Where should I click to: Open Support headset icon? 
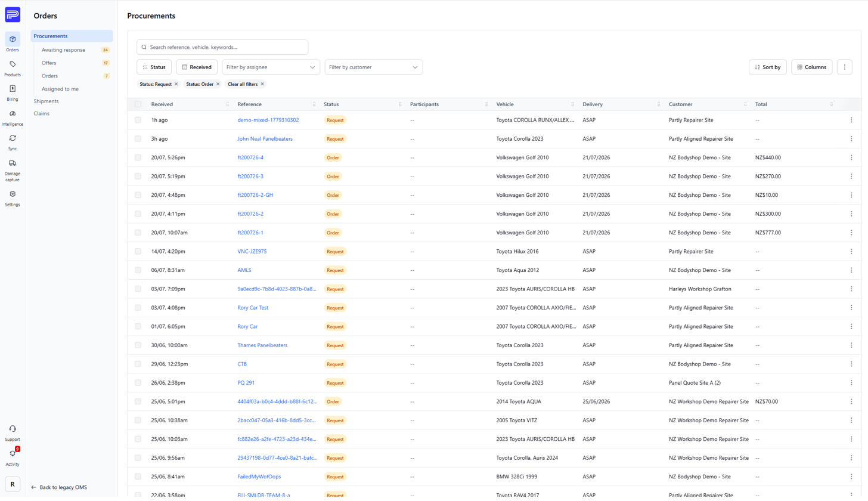tap(13, 433)
